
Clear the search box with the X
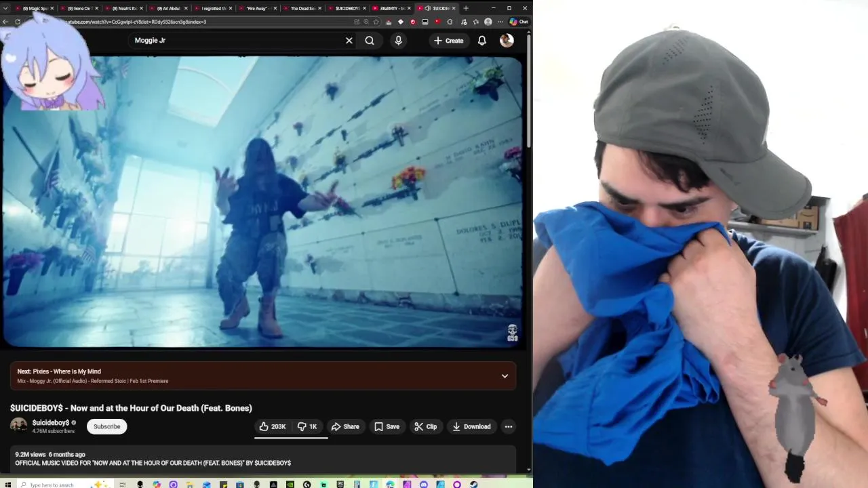click(349, 41)
